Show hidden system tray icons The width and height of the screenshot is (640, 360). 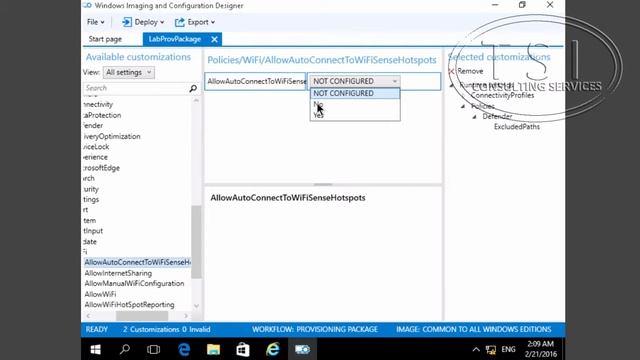pyautogui.click(x=476, y=349)
